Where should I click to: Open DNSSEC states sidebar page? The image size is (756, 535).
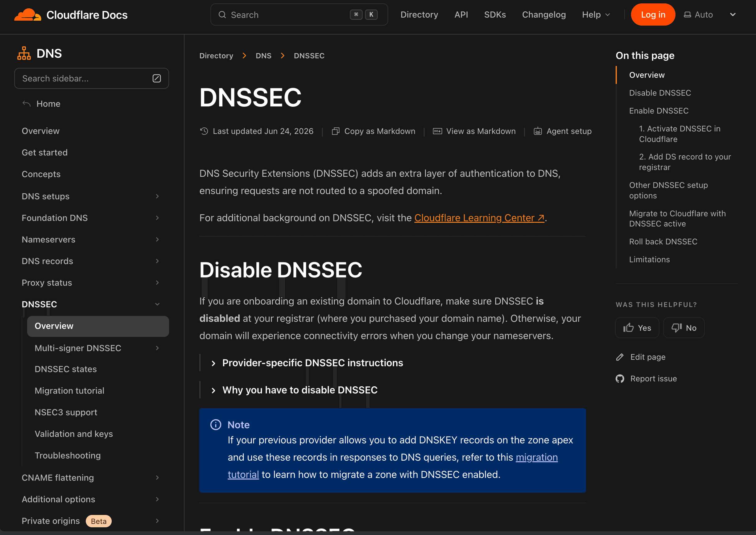(66, 369)
